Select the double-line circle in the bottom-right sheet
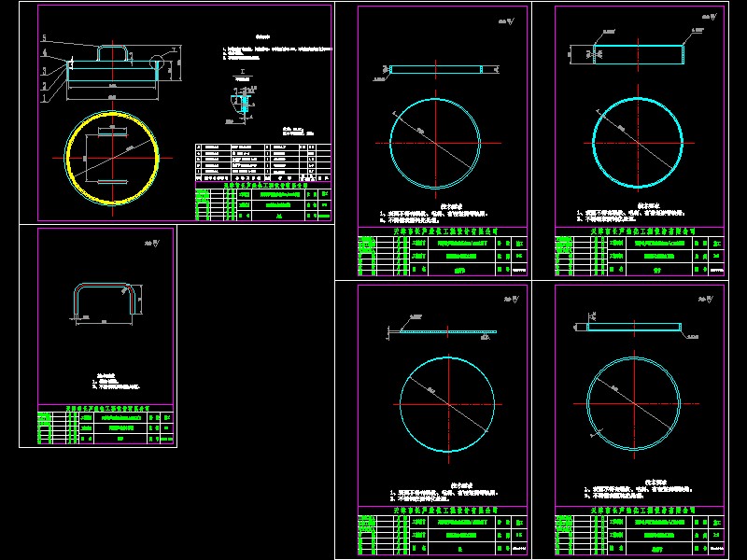Viewport: 747px width, 560px height. (634, 404)
